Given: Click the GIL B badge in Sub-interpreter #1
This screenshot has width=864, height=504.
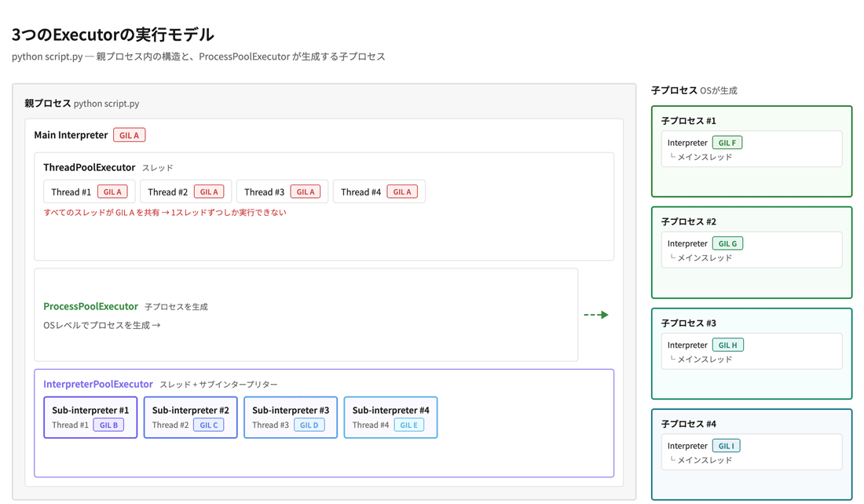Looking at the screenshot, I should coord(108,425).
